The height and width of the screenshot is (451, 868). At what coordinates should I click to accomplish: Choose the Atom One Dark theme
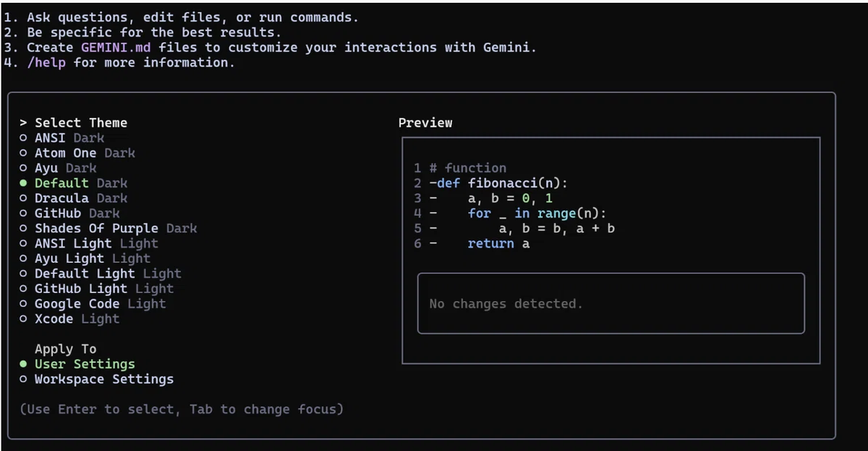77,153
